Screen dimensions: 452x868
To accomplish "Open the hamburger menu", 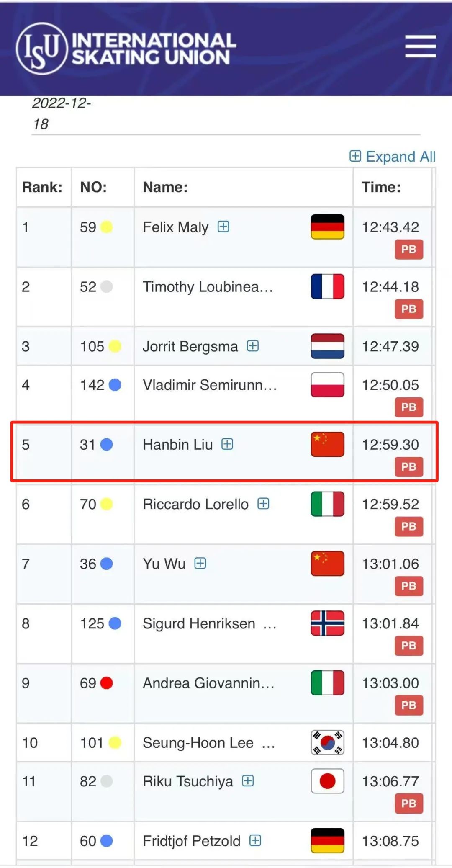I will pos(420,46).
